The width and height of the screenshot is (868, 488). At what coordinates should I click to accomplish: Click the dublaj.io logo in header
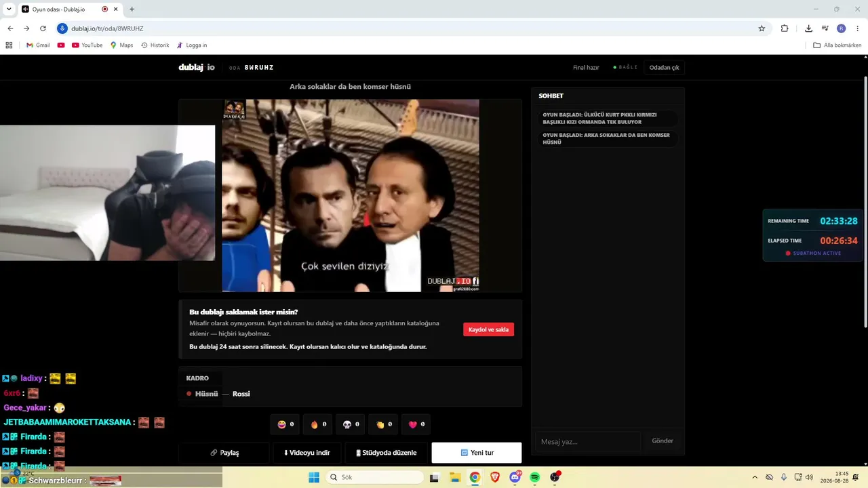(x=197, y=67)
